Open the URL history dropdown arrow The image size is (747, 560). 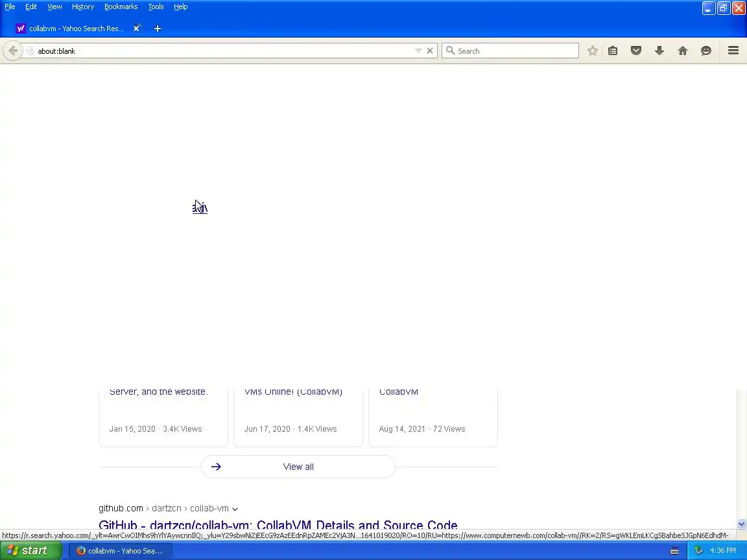point(418,51)
